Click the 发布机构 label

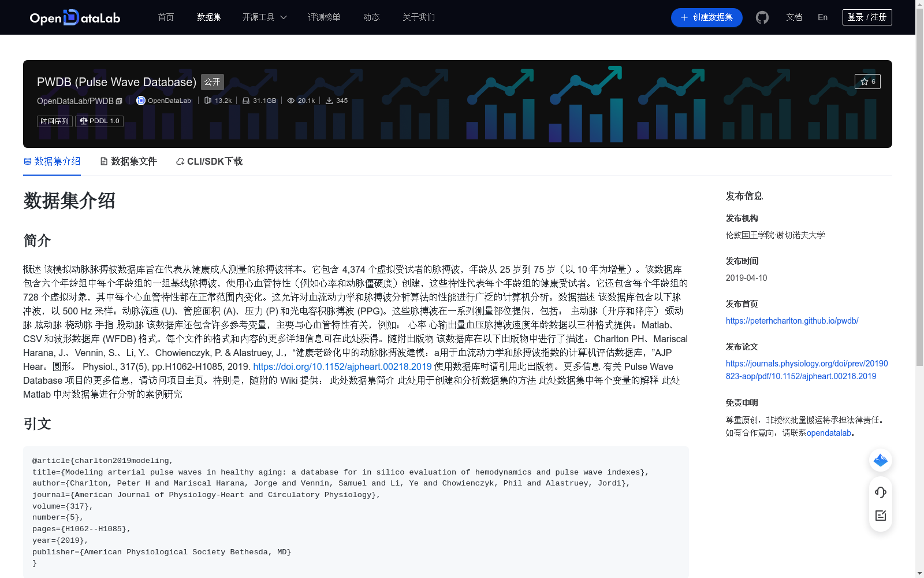[x=742, y=218]
